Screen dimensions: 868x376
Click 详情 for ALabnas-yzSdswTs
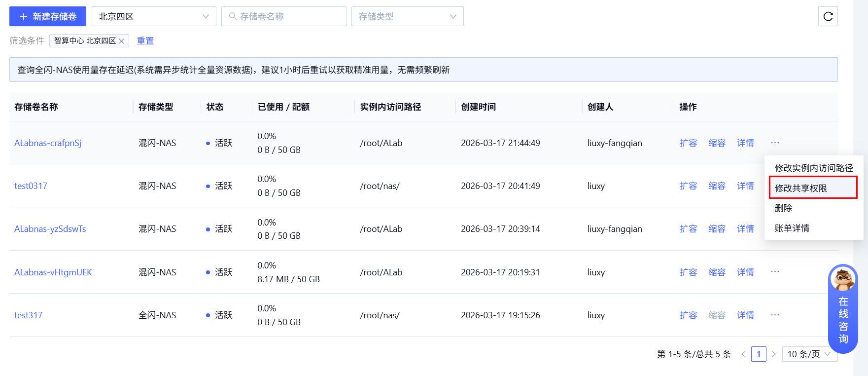point(745,229)
